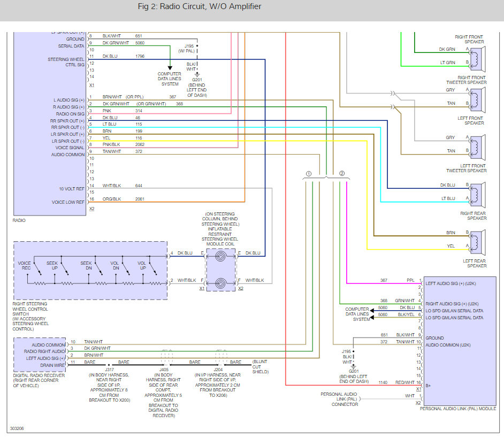Click the STEERING WHEEL CTRL SIG label

pos(66,62)
